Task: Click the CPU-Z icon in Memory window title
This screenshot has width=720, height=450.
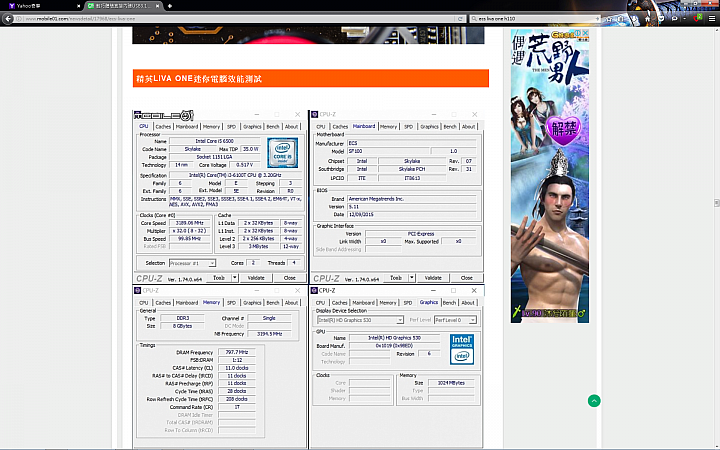Action: coord(137,291)
